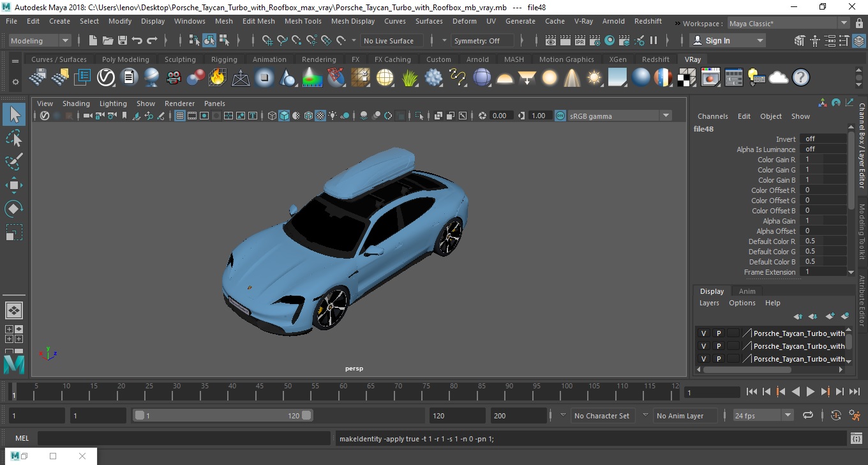Choose the Select tool in Tool Box
Image resolution: width=868 pixels, height=465 pixels.
click(x=14, y=114)
